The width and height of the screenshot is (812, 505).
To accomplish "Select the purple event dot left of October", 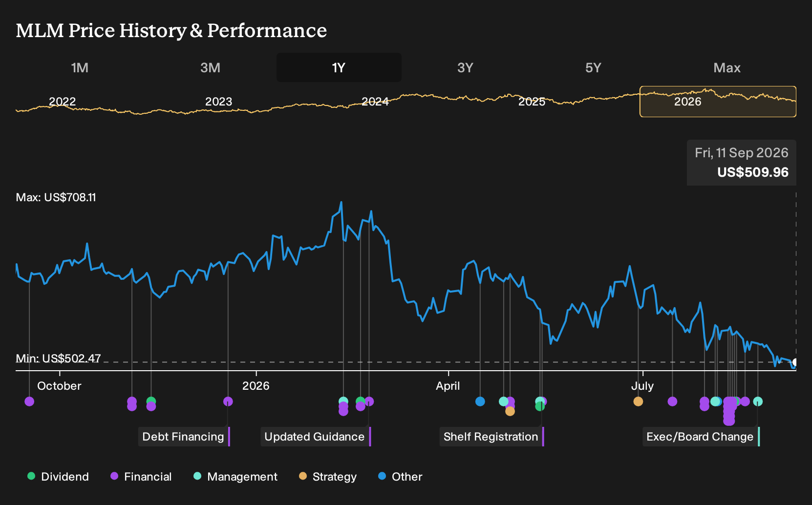I will click(29, 401).
